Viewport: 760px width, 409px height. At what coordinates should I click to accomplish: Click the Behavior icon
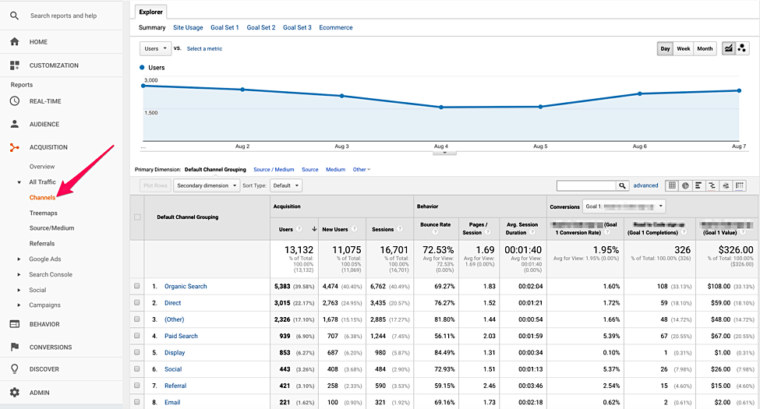click(15, 324)
